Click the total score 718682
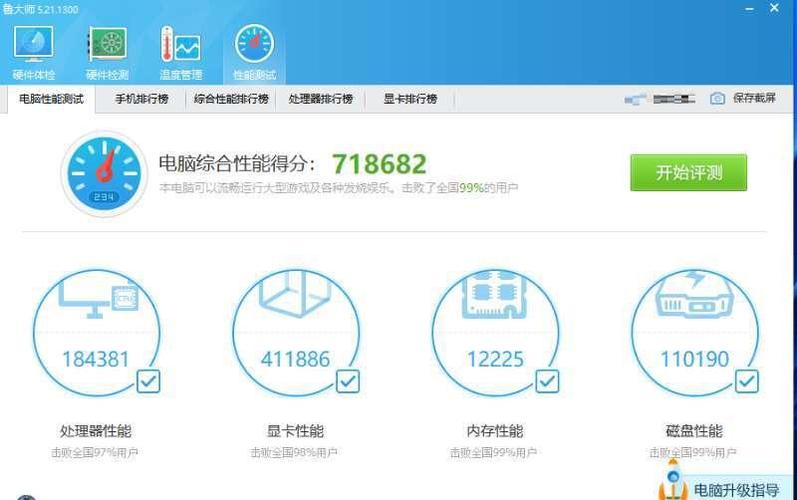 pyautogui.click(x=379, y=164)
